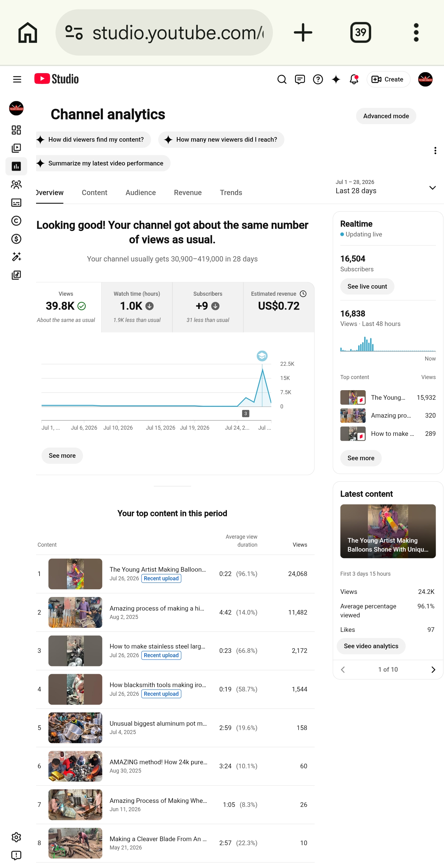Open 'Unusual biggest aluminum pot m…' thumbnail

point(75,728)
